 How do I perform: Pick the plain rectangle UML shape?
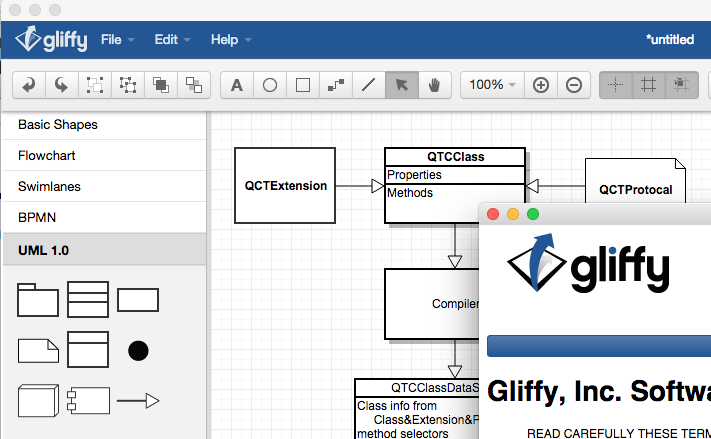pyautogui.click(x=138, y=300)
